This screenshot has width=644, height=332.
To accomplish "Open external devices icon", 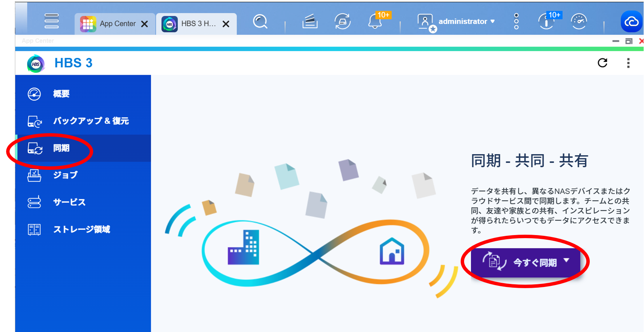I will tap(343, 21).
